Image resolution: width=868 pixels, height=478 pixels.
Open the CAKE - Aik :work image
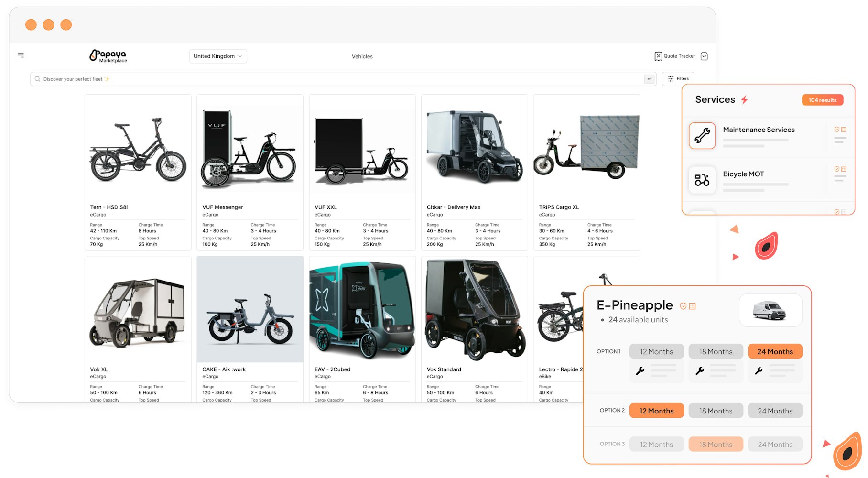pyautogui.click(x=250, y=310)
